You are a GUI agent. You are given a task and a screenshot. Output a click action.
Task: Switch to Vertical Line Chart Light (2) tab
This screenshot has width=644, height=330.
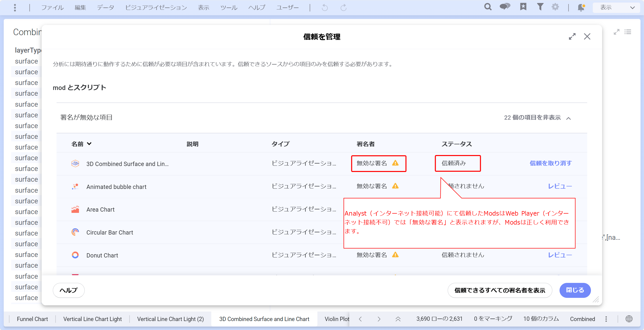[x=170, y=319]
